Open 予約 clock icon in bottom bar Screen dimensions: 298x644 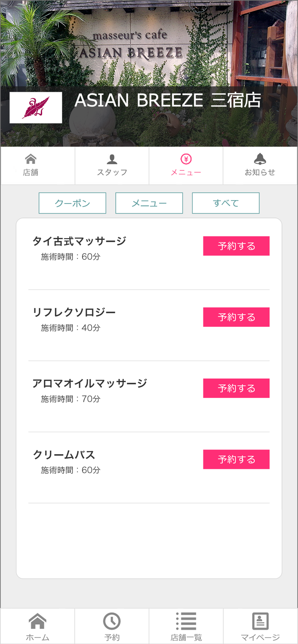(112, 621)
